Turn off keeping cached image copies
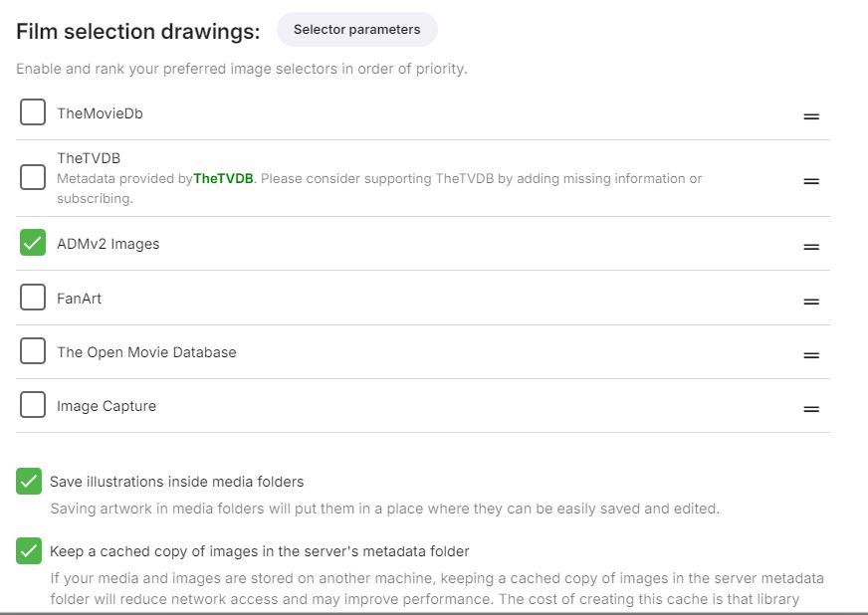Screen dimensions: 868x615 click(x=29, y=551)
